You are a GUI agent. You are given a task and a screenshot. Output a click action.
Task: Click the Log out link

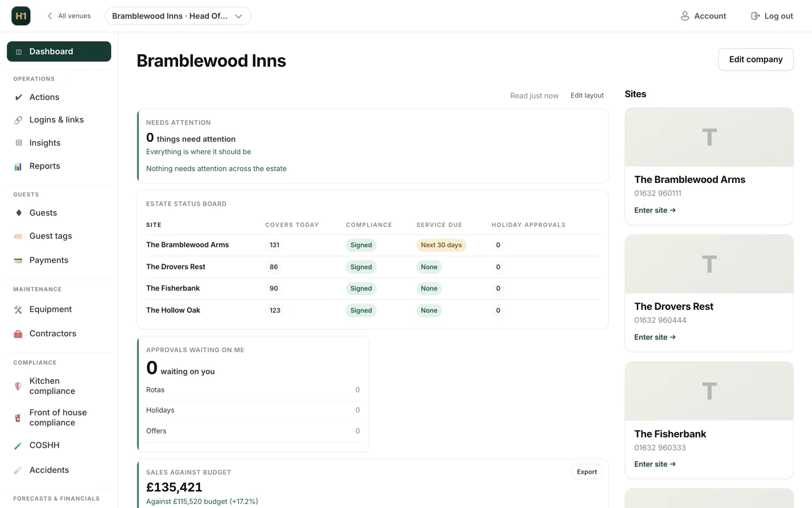click(772, 16)
